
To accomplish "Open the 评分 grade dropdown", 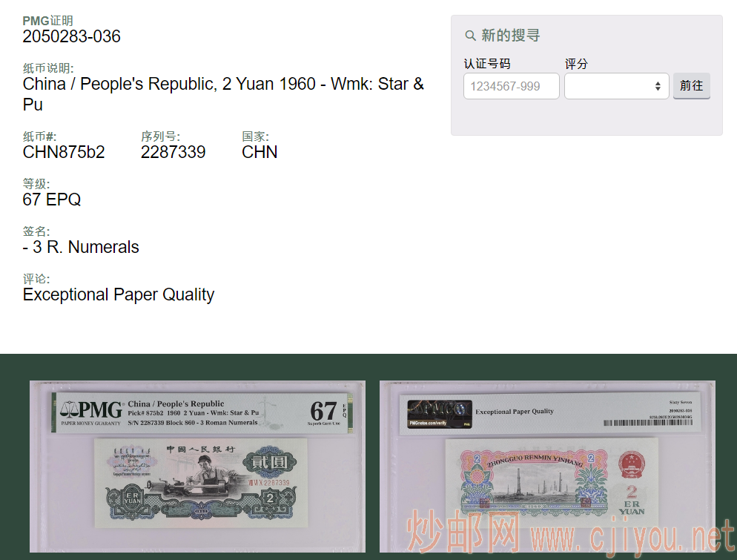I will coord(617,86).
